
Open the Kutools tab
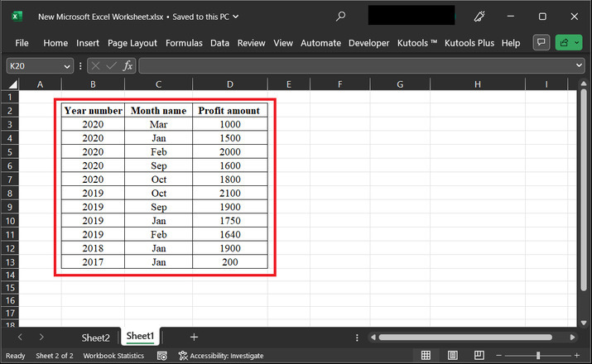tap(416, 43)
